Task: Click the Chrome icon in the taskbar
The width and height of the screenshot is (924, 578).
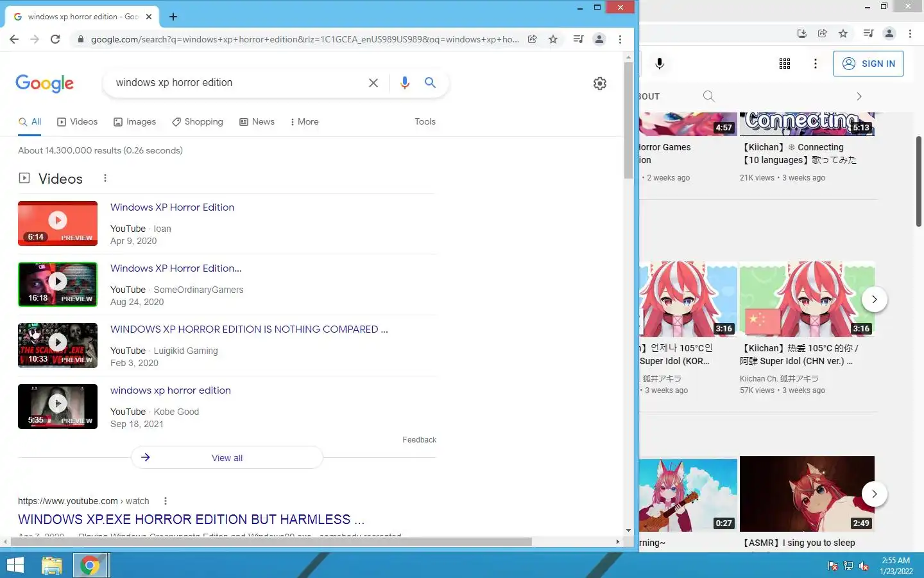Action: tap(90, 565)
